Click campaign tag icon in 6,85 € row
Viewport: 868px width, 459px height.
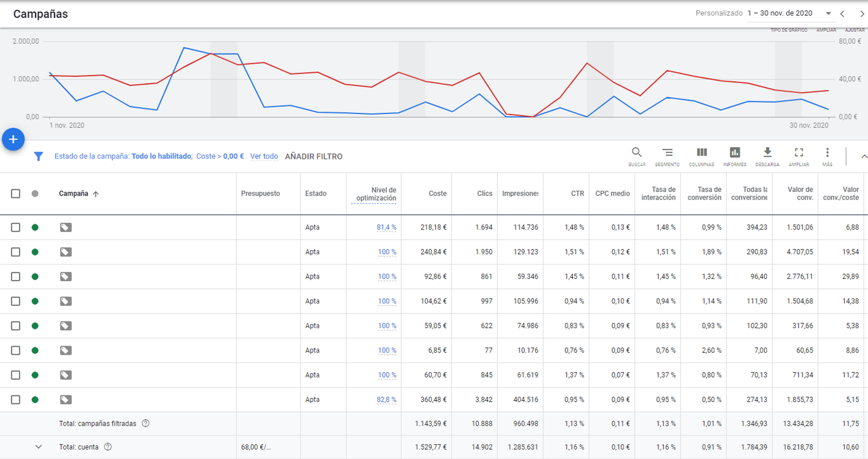point(66,351)
